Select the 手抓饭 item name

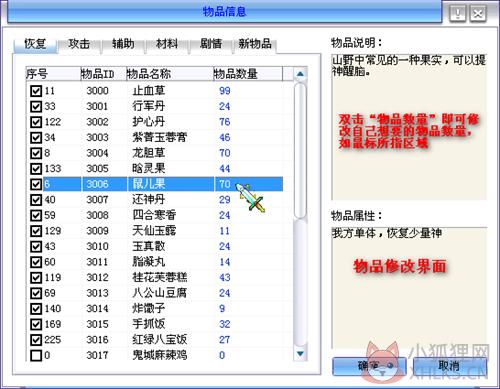point(148,324)
